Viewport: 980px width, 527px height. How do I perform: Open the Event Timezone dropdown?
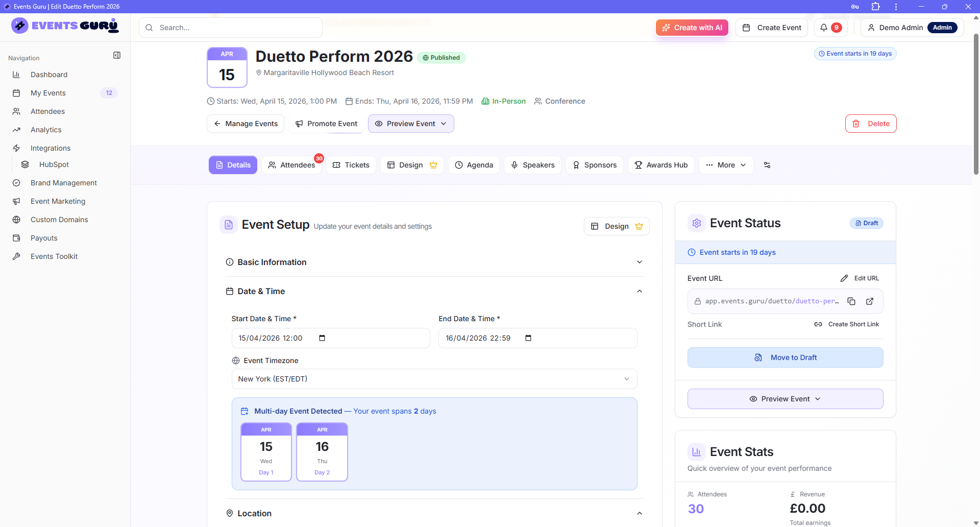point(434,379)
